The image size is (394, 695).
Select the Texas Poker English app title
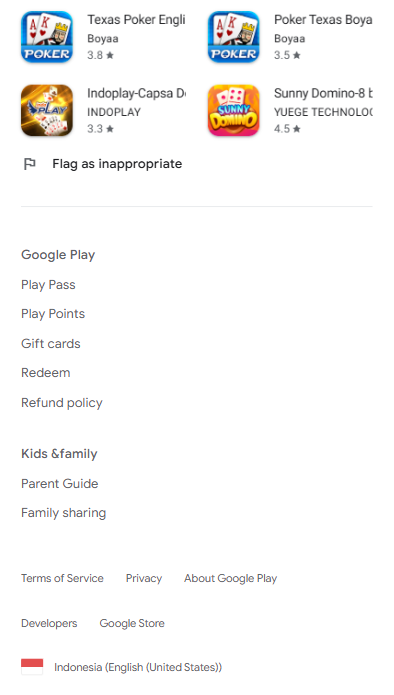click(136, 20)
